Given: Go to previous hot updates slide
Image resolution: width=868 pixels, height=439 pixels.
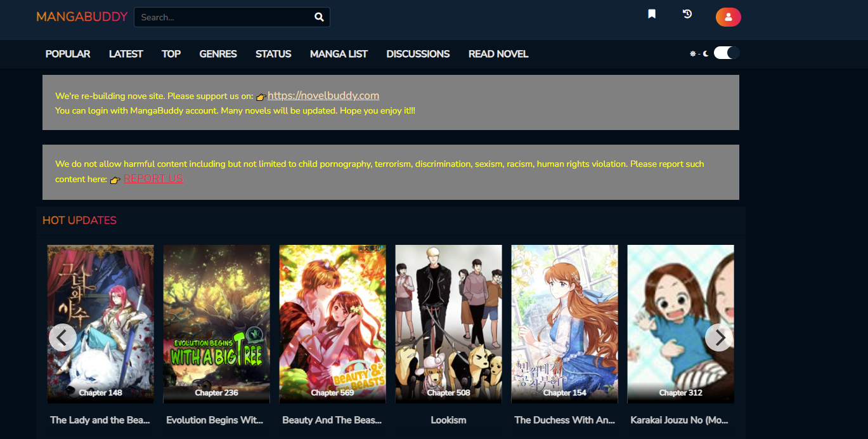Looking at the screenshot, I should [62, 337].
